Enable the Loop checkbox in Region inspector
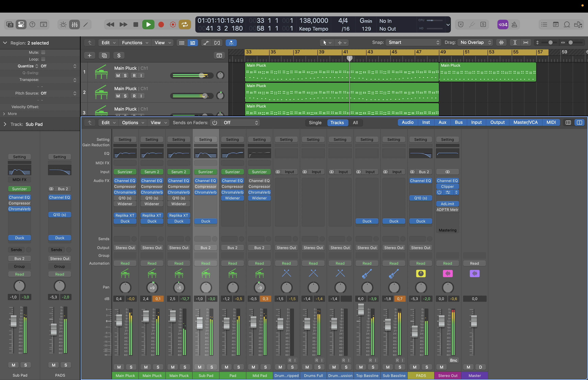 tap(43, 59)
